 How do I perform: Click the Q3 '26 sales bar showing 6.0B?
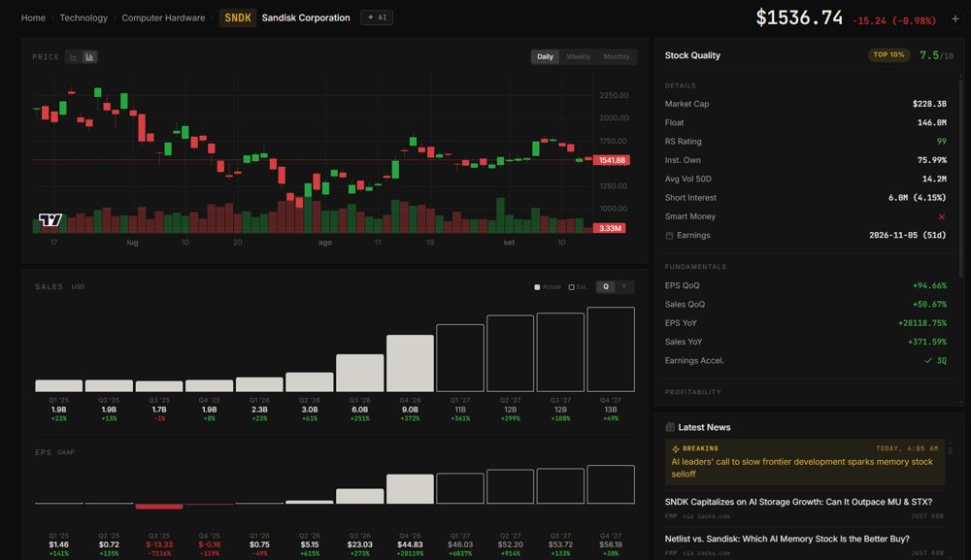[360, 373]
